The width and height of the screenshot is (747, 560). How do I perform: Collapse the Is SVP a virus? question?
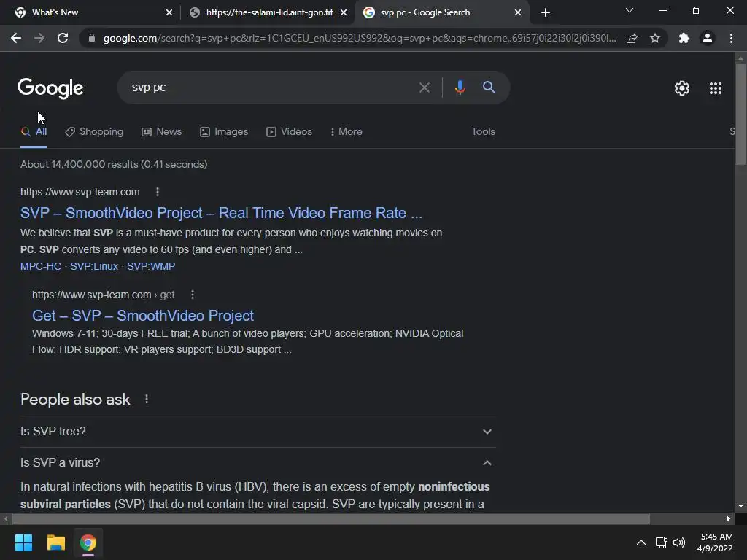pos(258,463)
